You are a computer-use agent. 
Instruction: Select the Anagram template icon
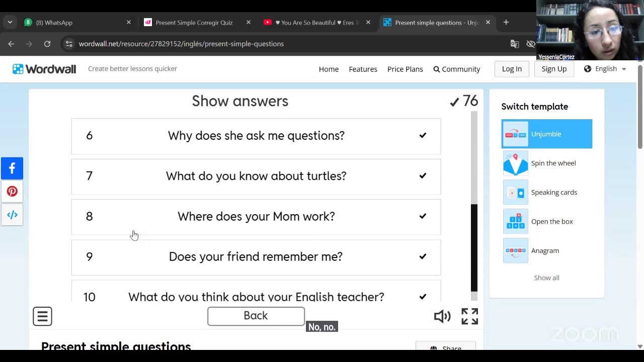click(515, 250)
